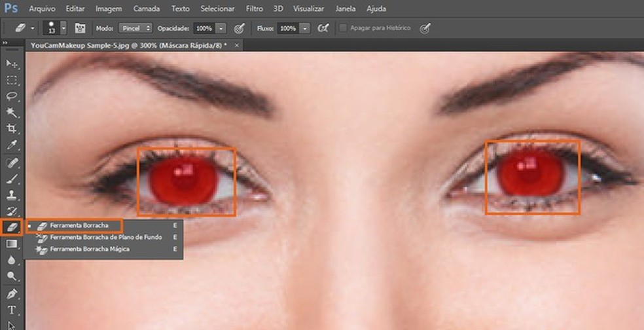Open the Texto menu
This screenshot has width=644, height=330.
click(181, 9)
